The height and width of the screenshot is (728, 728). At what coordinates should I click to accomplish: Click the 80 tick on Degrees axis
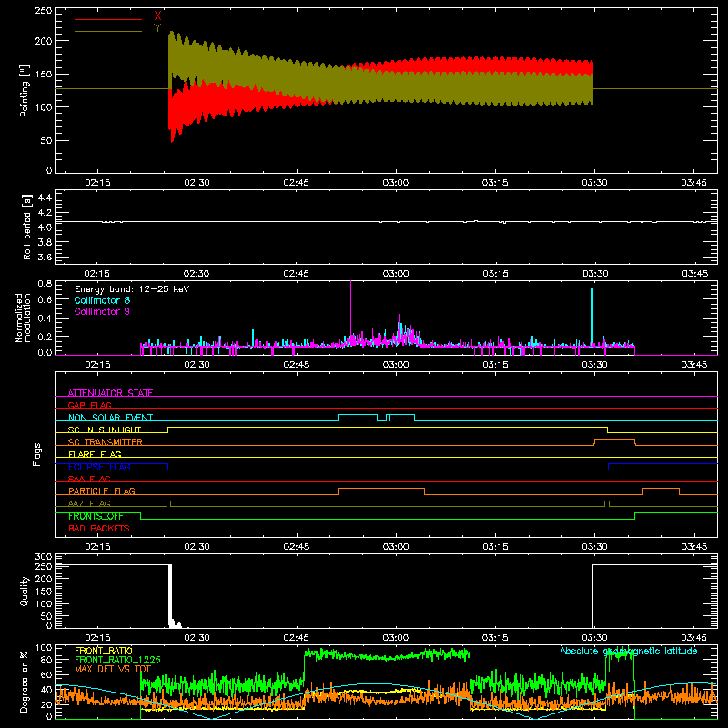(x=46, y=660)
